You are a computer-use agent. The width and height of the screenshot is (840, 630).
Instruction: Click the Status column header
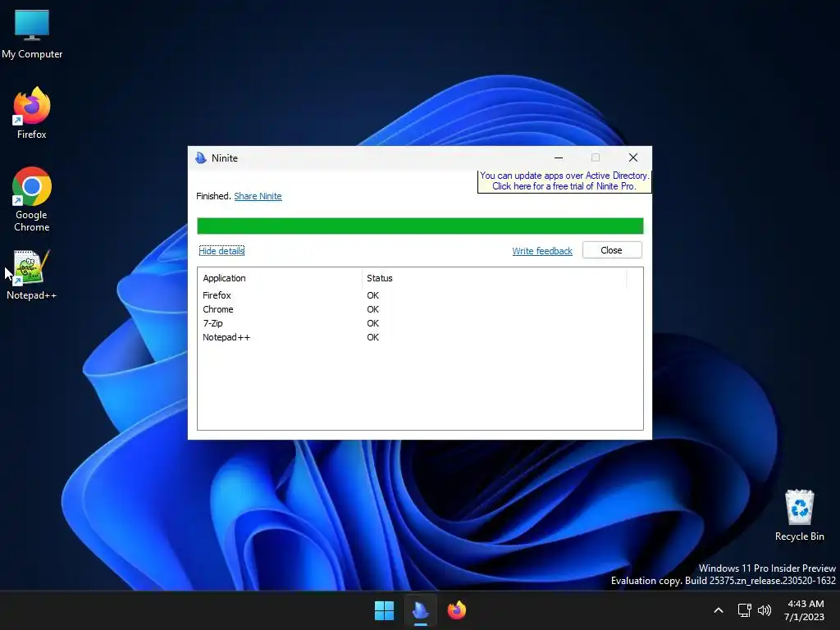[x=494, y=278]
